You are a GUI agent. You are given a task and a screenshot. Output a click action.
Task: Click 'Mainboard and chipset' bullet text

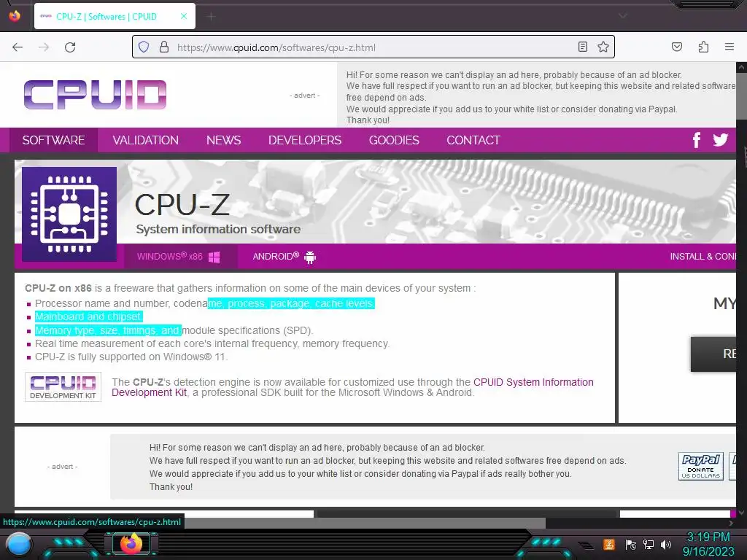[88, 316]
